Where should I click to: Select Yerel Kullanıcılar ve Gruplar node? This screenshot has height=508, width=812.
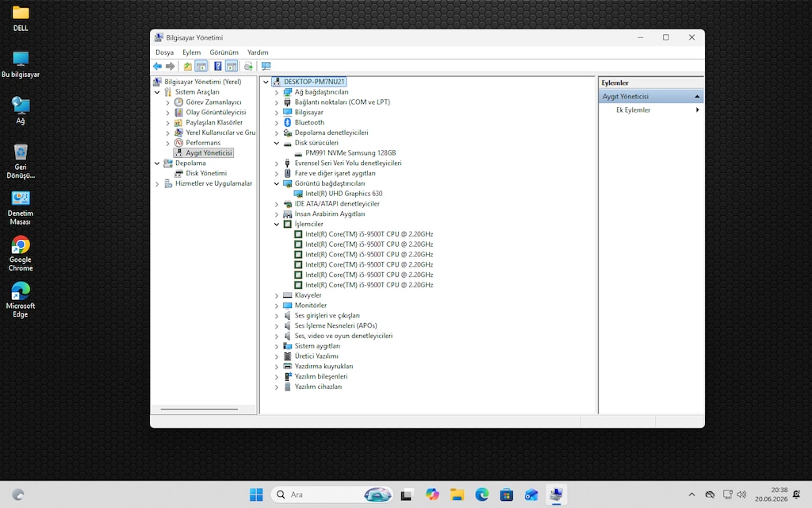[x=220, y=133]
